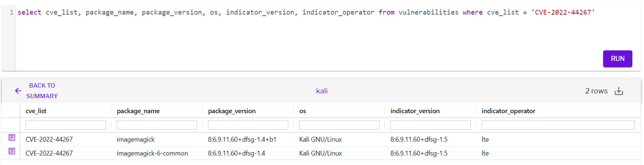Sort by the os column header
Screen dimensions: 644x165
point(302,111)
